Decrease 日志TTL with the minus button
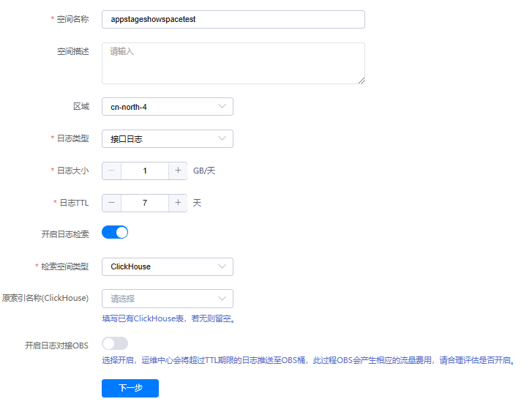This screenshot has height=407, width=532. tap(111, 203)
